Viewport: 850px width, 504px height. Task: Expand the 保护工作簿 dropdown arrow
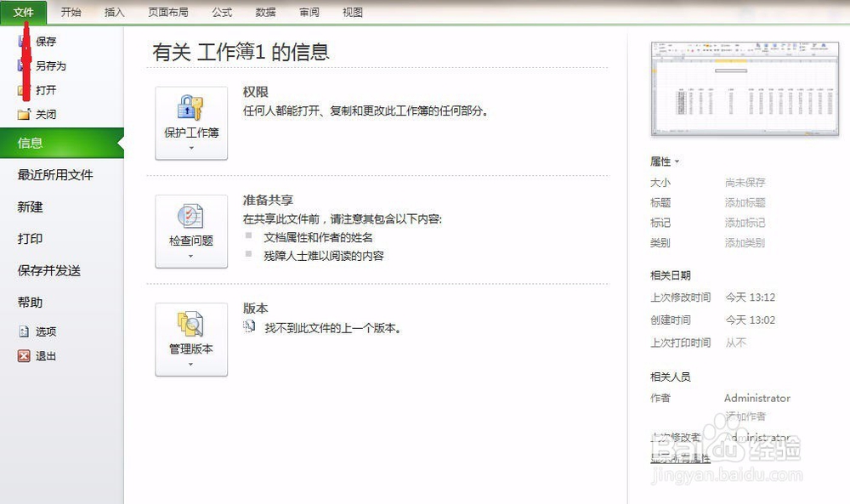(x=191, y=146)
